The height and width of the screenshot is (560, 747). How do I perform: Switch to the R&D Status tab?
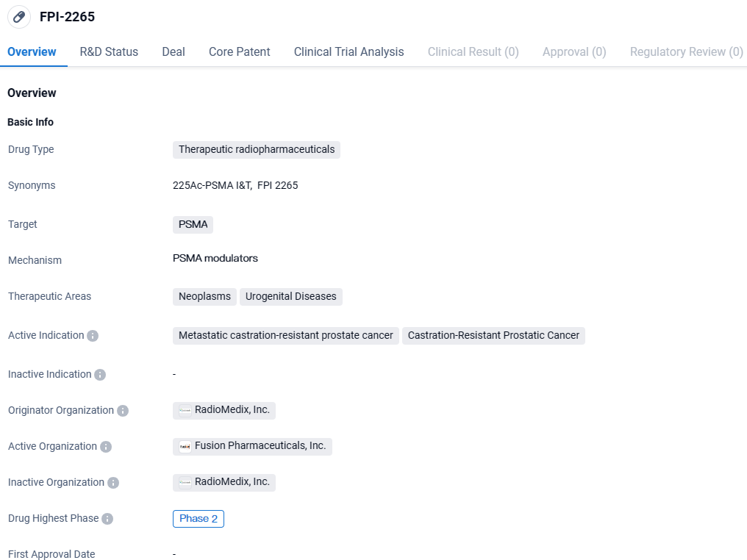(109, 52)
